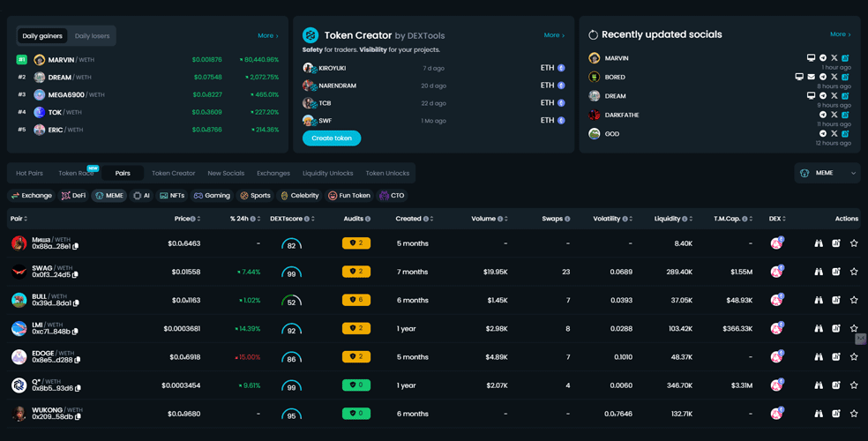The width and height of the screenshot is (868, 441).
Task: Filter by the Celebrity category chip
Action: click(300, 195)
